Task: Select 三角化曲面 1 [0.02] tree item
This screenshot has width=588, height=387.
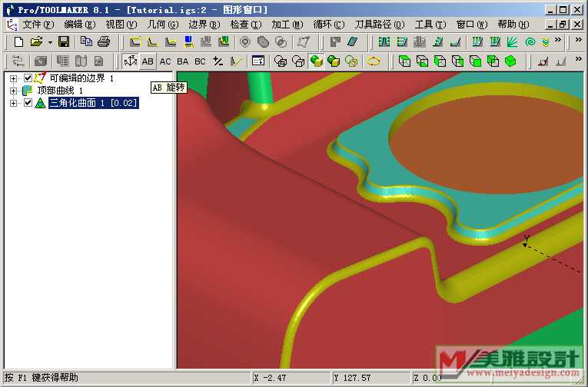Action: coord(94,103)
